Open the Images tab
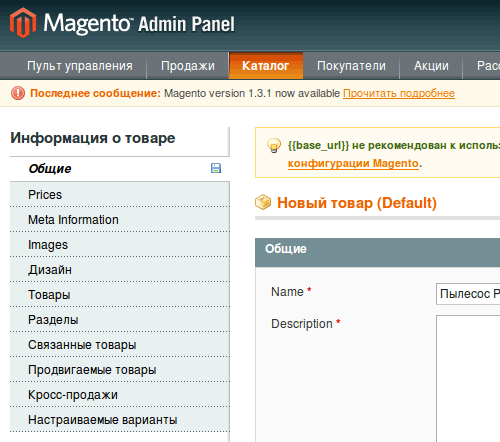The image size is (500, 442). tap(120, 244)
